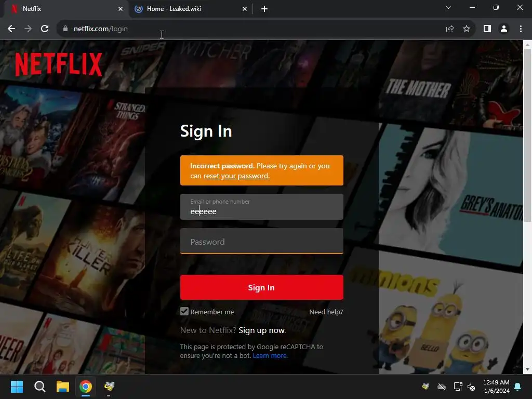Screen dimensions: 532x399
Task: Open the Windows Start menu
Action: [17, 387]
